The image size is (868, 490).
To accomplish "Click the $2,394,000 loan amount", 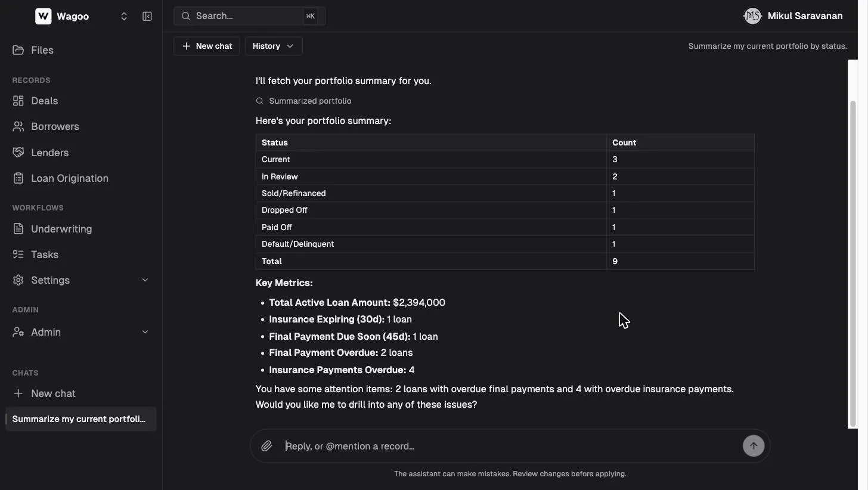I will tap(419, 302).
